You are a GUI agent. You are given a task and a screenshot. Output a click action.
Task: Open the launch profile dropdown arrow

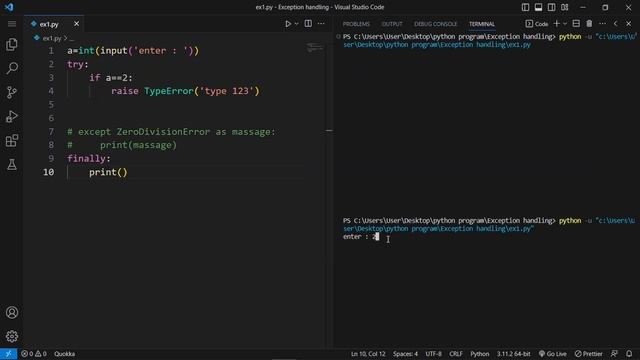tap(565, 24)
